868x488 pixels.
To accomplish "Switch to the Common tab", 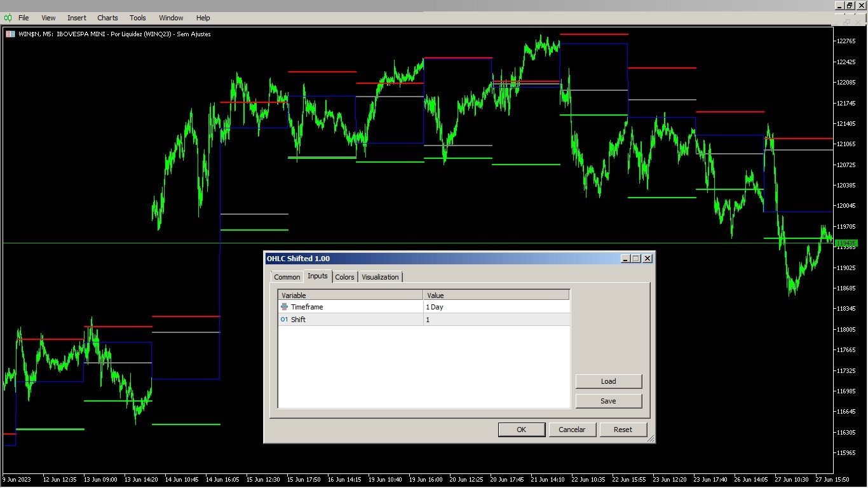I will click(287, 276).
